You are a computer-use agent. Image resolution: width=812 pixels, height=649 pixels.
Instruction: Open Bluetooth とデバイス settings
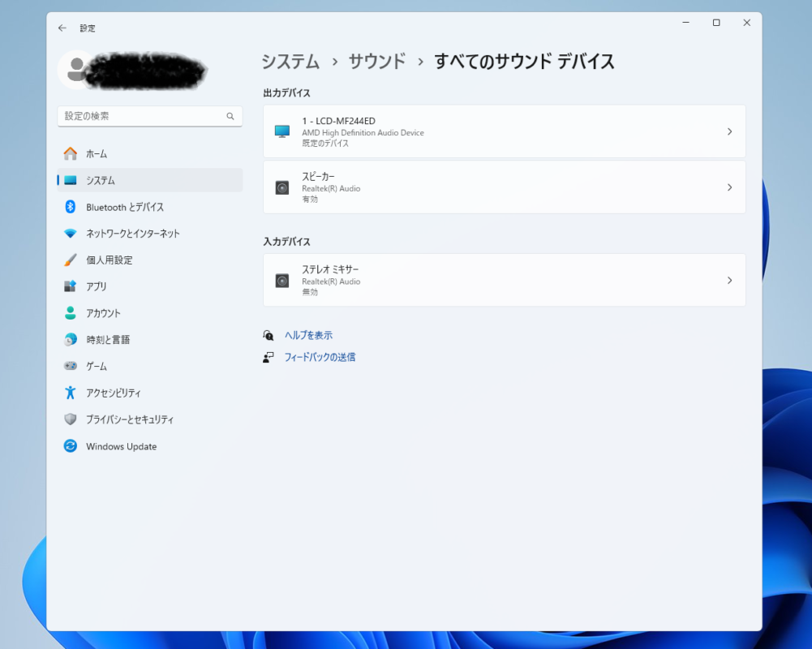tap(149, 207)
